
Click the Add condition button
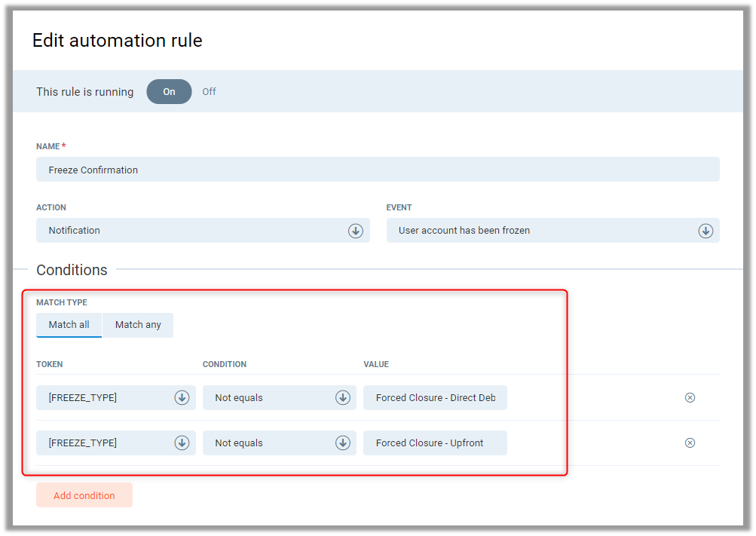[x=84, y=495]
